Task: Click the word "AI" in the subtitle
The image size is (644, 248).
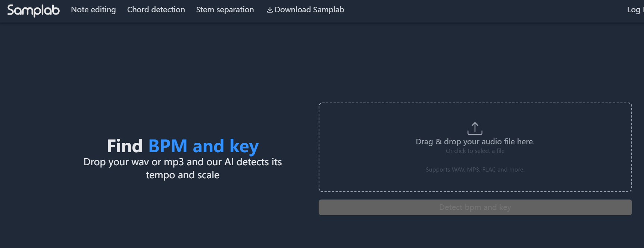Action: (x=229, y=162)
